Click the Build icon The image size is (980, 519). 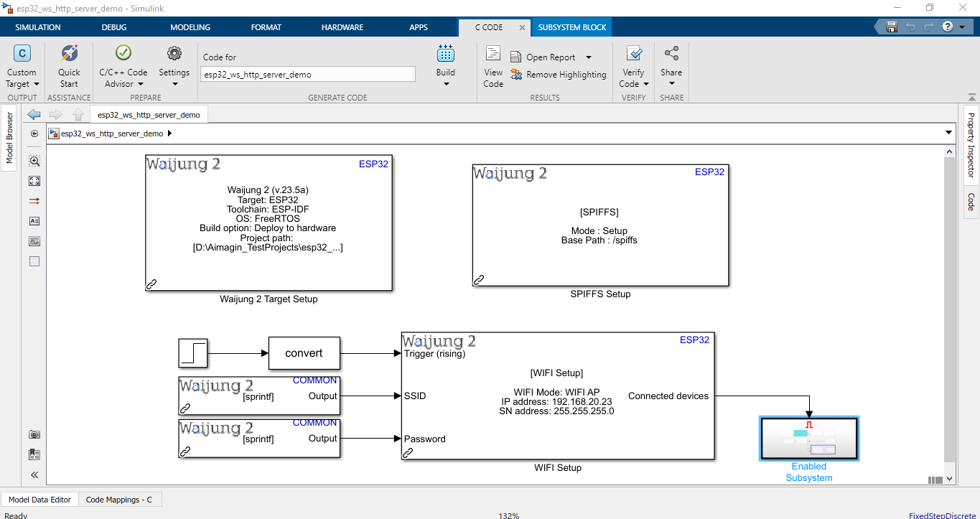click(x=446, y=54)
